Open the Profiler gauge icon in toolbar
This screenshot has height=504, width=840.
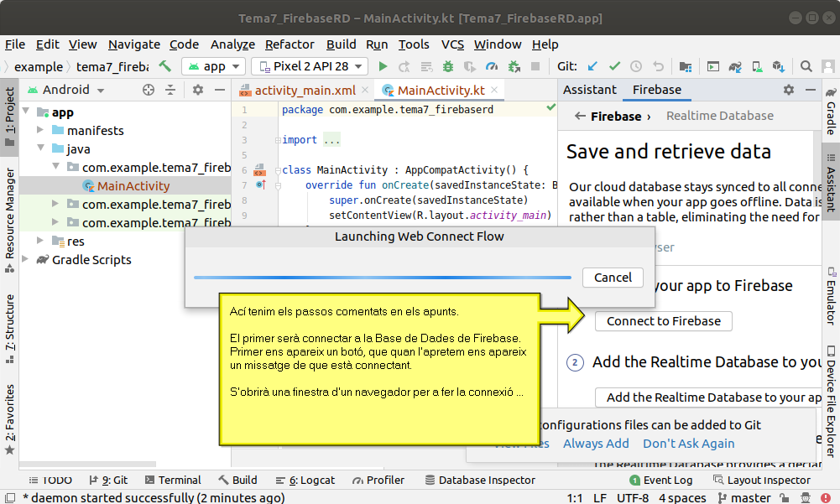point(491,66)
